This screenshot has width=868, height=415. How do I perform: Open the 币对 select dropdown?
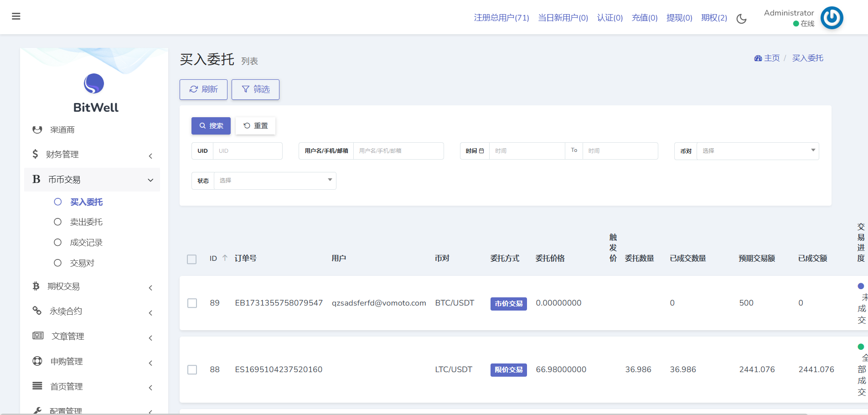coord(757,151)
